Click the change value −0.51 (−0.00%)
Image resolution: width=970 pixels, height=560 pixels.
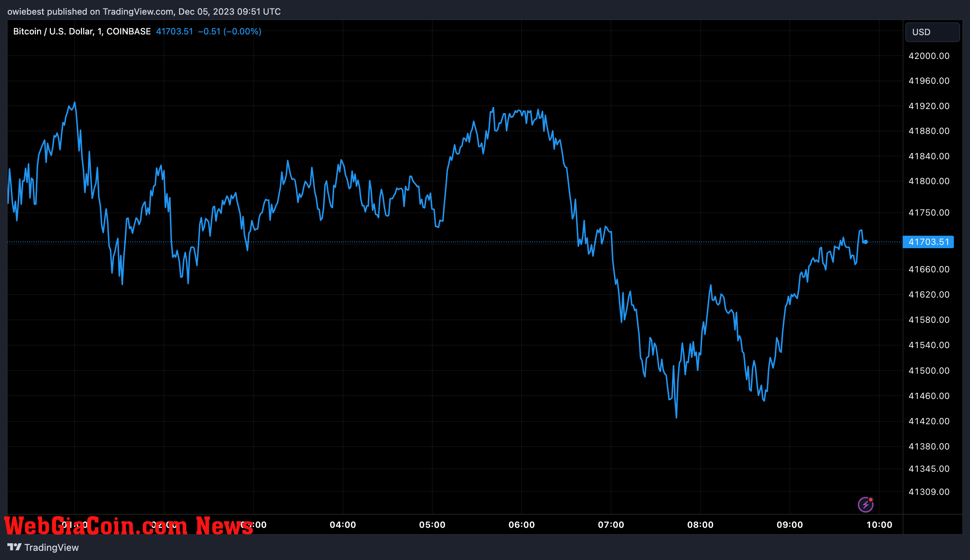(230, 31)
